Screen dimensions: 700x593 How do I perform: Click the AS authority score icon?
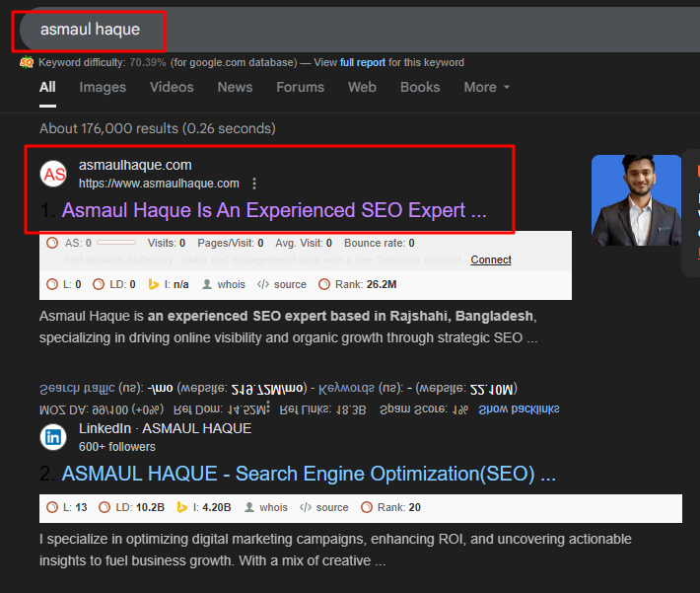(52, 243)
